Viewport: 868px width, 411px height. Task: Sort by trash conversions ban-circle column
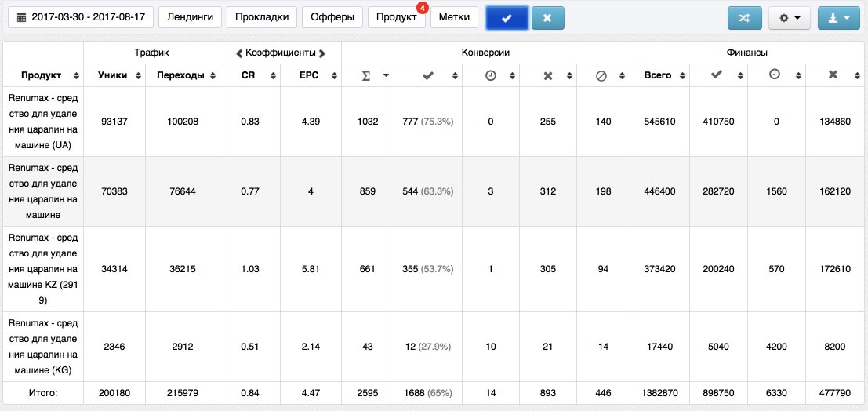[x=603, y=75]
